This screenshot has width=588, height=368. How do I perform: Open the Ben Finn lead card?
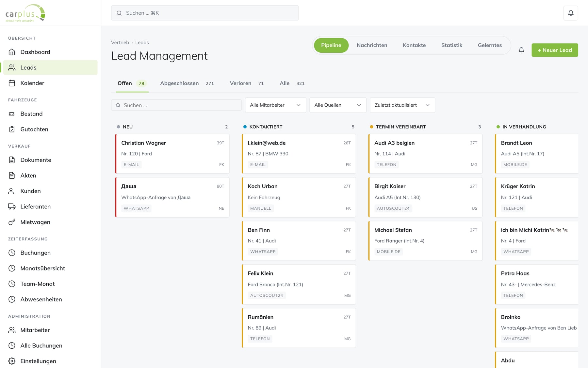pos(299,241)
